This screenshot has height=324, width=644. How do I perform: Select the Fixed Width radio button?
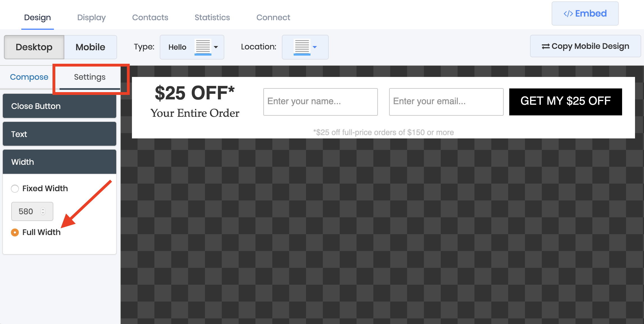click(15, 188)
